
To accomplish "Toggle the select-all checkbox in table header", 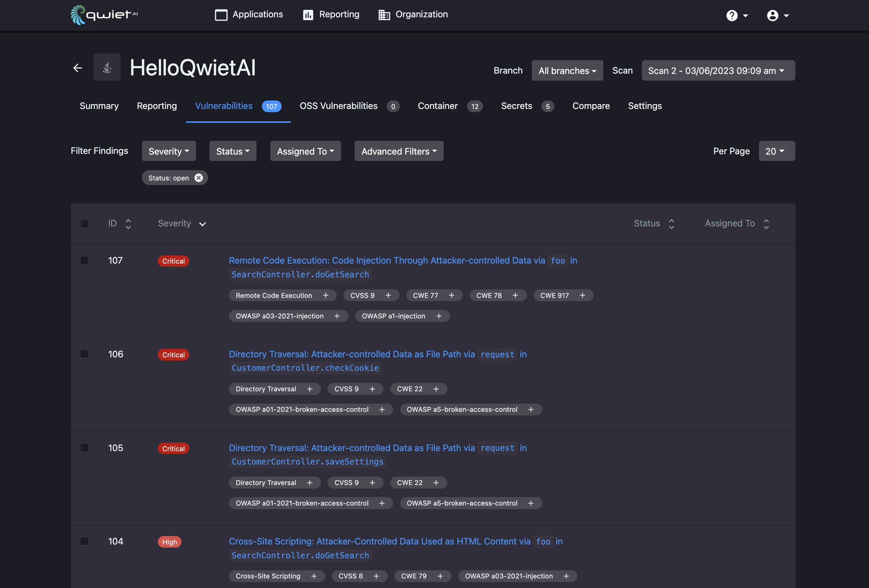I will pos(85,224).
